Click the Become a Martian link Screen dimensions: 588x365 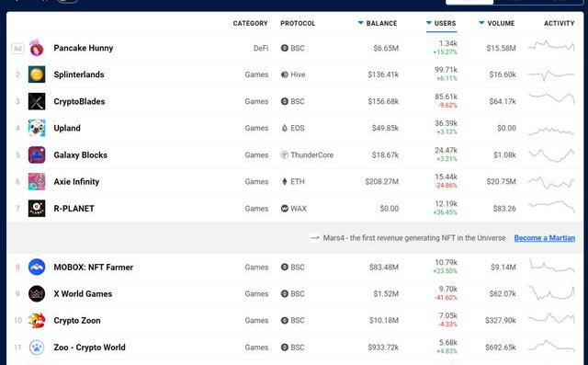pyautogui.click(x=545, y=238)
